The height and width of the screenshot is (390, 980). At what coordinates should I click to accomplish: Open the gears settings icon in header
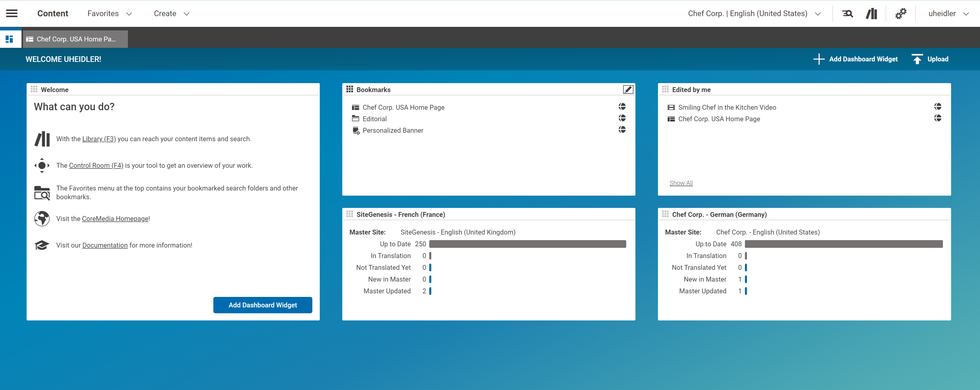click(x=900, y=14)
